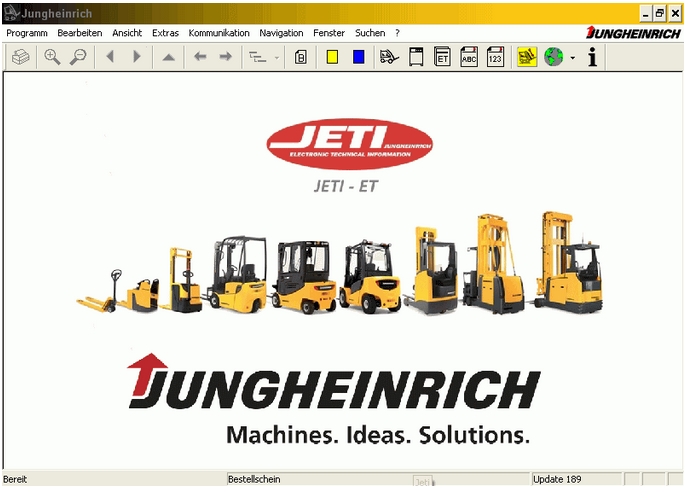Image resolution: width=685 pixels, height=492 pixels.
Task: Click the yellow forklift catalog icon
Action: [x=527, y=57]
